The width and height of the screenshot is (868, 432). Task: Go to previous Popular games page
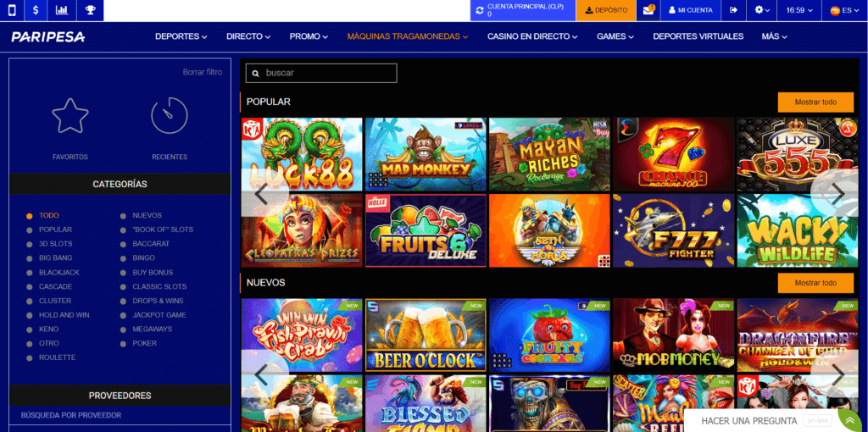pyautogui.click(x=261, y=194)
